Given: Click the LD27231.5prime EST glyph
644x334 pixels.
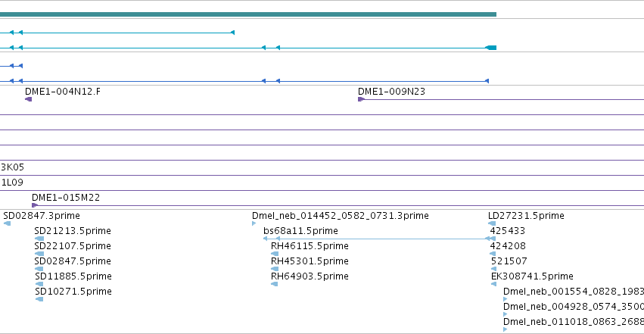Looking at the screenshot, I should coord(492,223).
